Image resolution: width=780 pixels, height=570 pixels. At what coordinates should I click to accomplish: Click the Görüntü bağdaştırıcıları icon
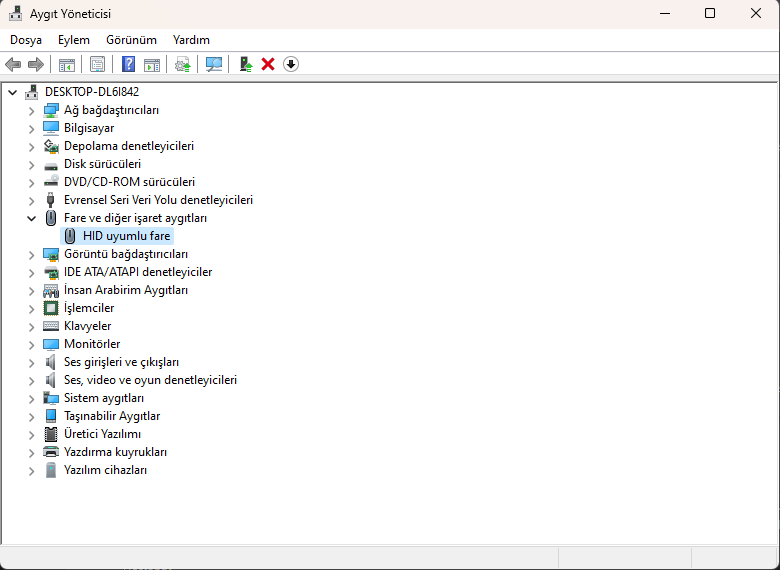pos(51,254)
